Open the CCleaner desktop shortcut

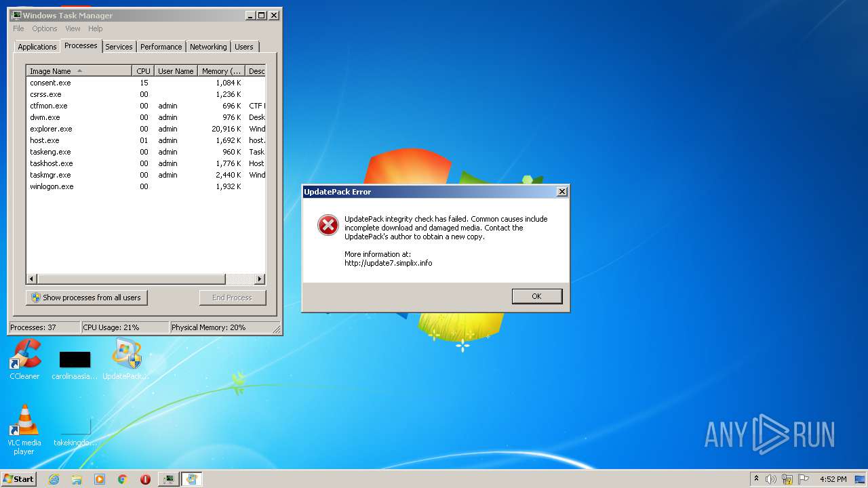click(24, 359)
